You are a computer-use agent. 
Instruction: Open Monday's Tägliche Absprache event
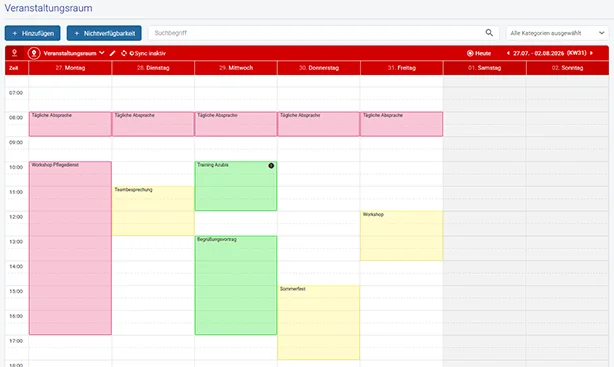[70, 124]
